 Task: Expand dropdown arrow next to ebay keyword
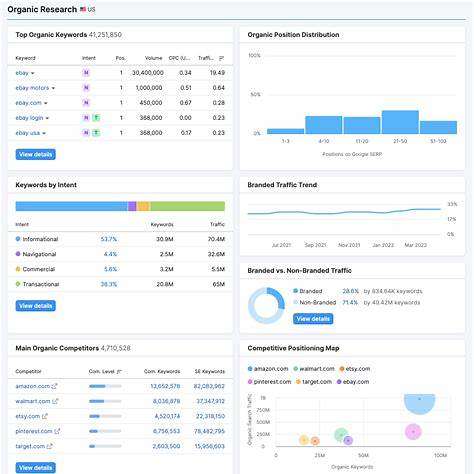click(33, 73)
